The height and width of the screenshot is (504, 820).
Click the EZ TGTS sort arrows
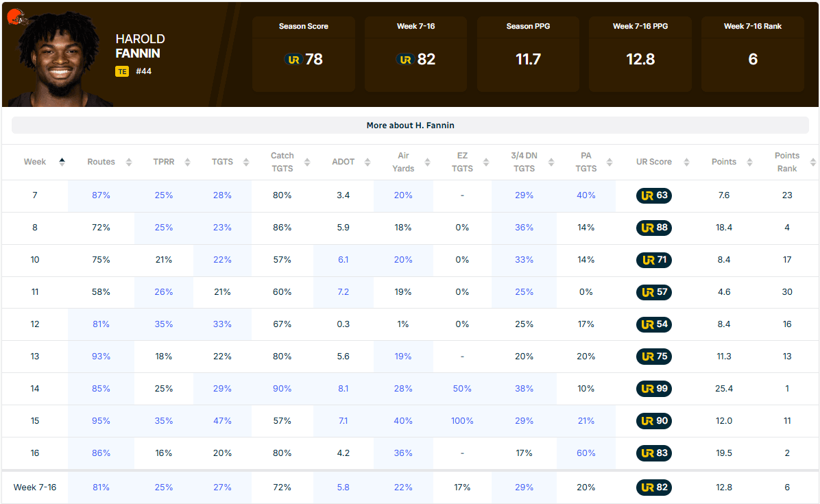(x=486, y=162)
